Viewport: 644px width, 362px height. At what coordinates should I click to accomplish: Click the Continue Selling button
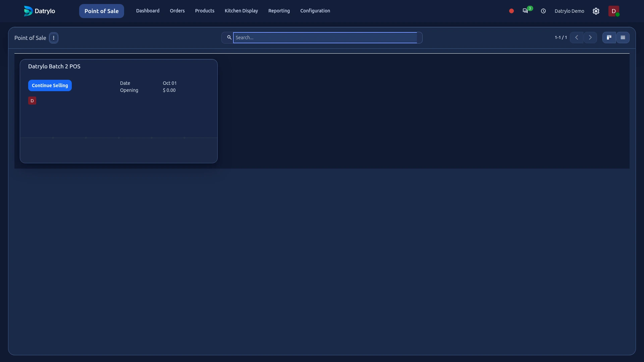click(50, 85)
